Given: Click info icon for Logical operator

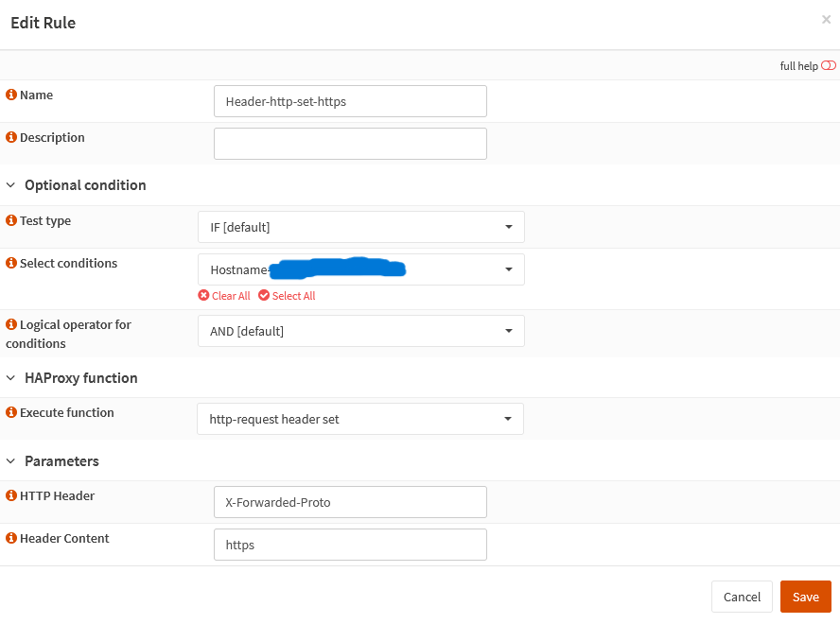Looking at the screenshot, I should pyautogui.click(x=11, y=325).
